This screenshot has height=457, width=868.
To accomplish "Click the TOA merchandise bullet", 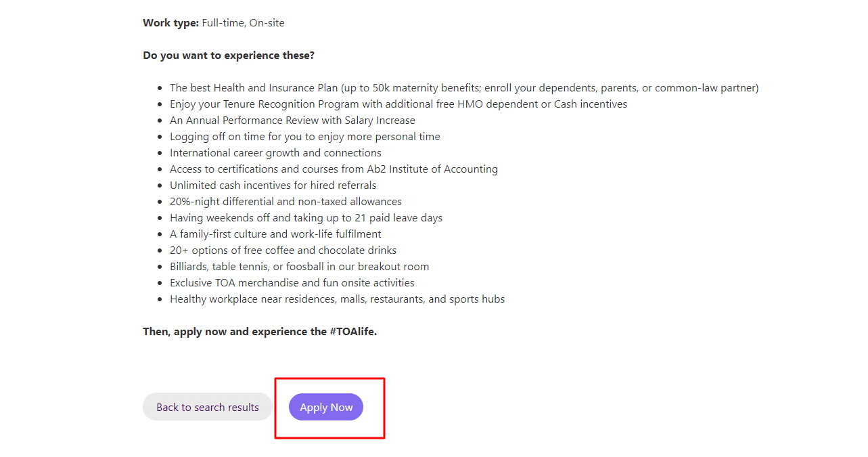I will (x=292, y=282).
